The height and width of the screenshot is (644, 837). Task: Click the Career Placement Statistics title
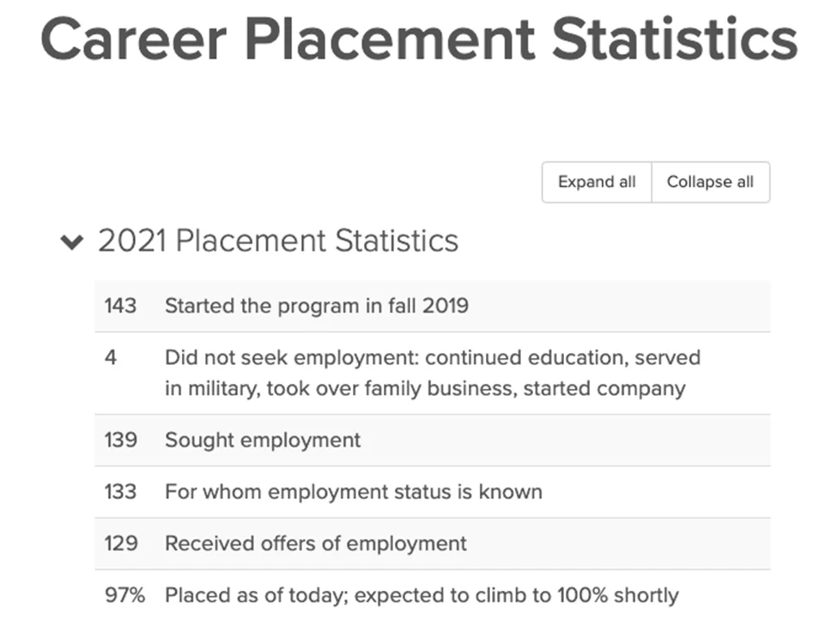pyautogui.click(x=419, y=39)
